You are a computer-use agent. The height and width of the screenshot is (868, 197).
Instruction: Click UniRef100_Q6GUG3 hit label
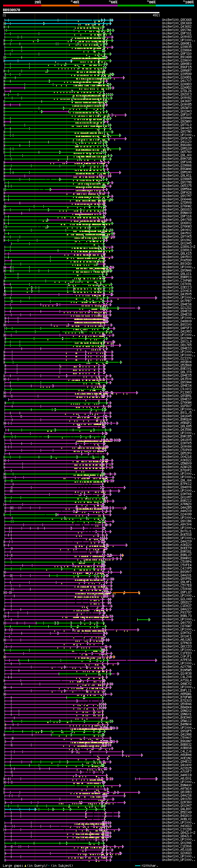pyautogui.click(x=177, y=210)
